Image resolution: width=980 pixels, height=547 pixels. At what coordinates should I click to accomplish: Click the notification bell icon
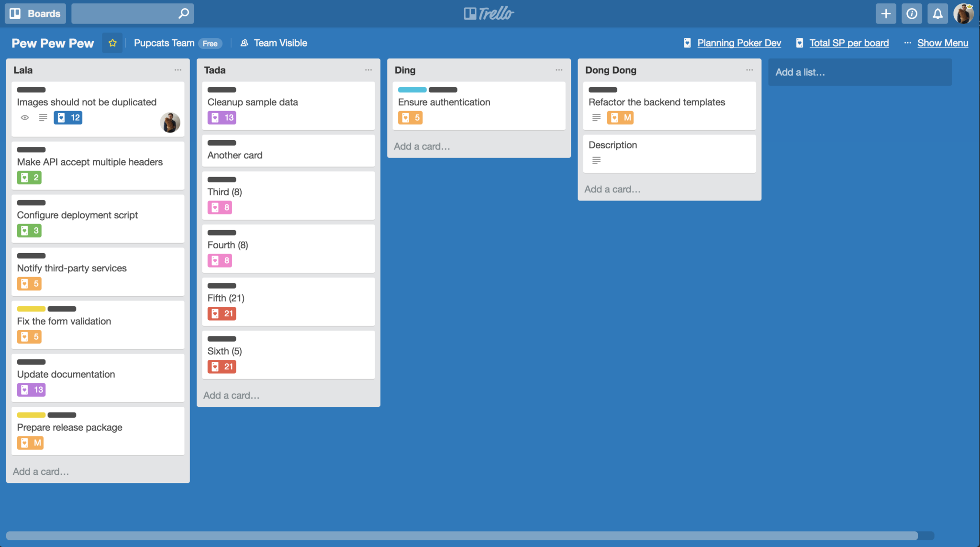click(937, 12)
